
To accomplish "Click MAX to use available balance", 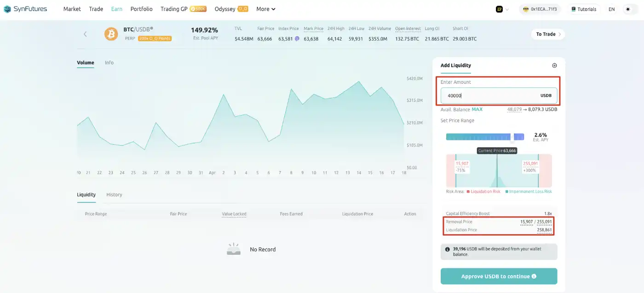I will tap(477, 110).
